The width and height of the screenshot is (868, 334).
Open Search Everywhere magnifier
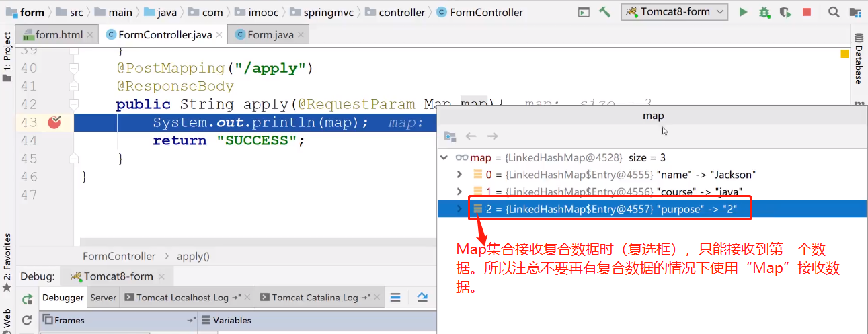pos(834,12)
